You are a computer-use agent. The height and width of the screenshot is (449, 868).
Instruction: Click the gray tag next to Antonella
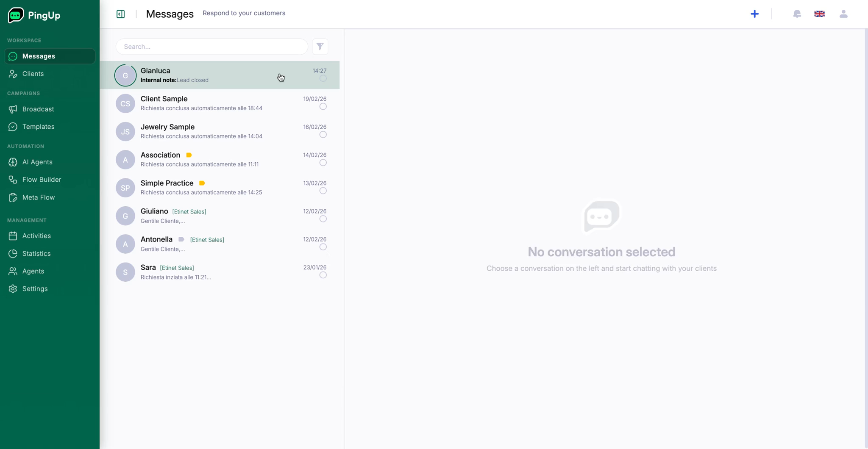pyautogui.click(x=181, y=239)
